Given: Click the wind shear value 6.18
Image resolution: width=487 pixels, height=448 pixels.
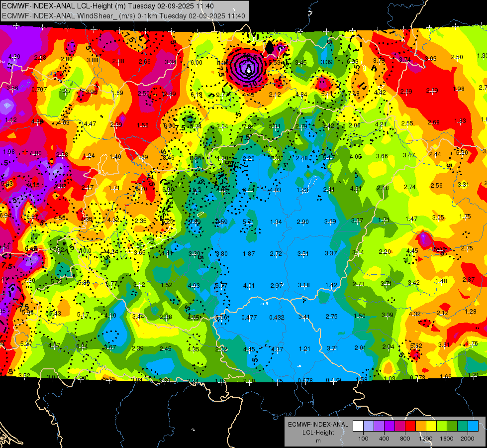Looking at the screenshot, I should tap(196, 95).
